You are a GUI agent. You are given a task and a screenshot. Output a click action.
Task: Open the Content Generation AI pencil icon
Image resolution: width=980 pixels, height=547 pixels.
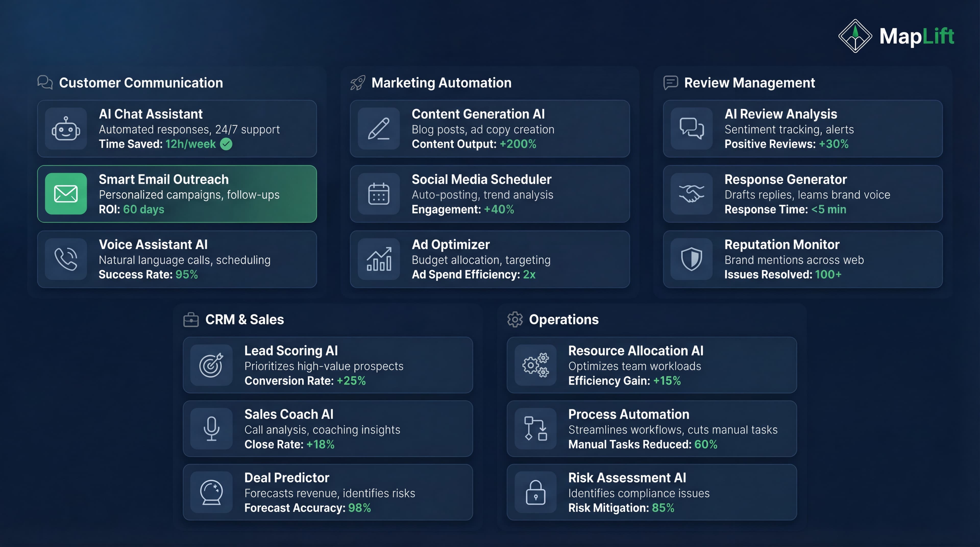tap(379, 129)
